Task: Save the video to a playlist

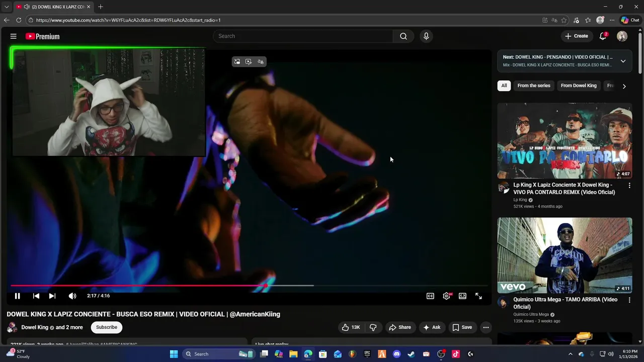Action: point(462,327)
